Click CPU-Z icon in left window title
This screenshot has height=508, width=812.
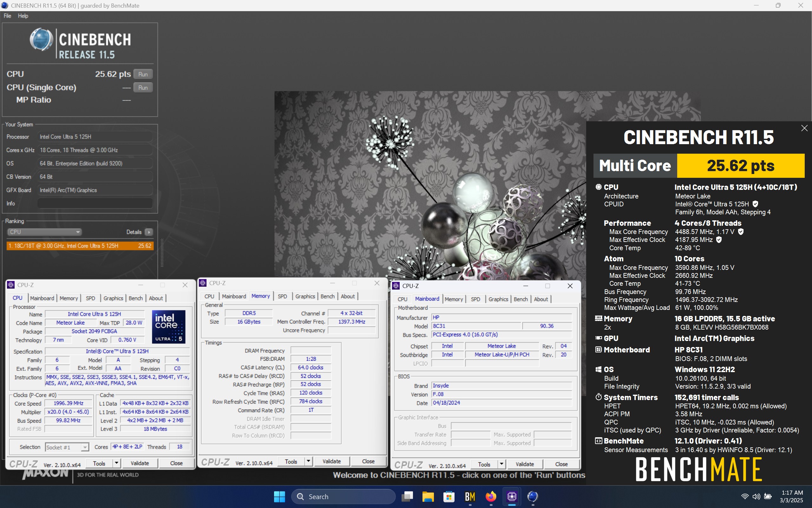click(x=11, y=285)
